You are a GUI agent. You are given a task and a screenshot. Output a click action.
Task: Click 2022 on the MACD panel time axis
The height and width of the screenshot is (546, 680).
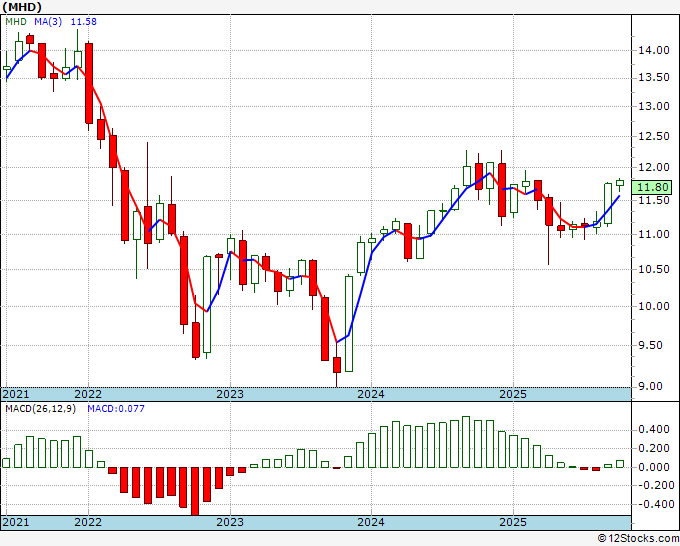[x=88, y=522]
